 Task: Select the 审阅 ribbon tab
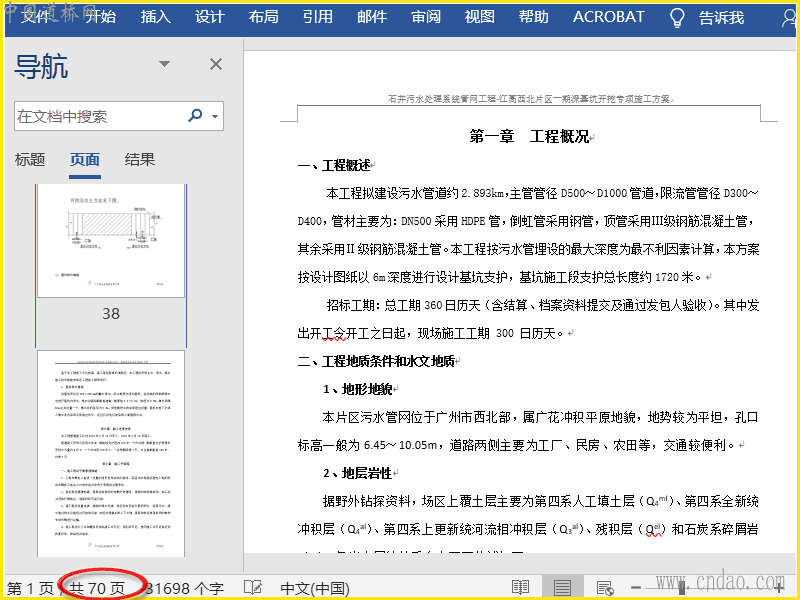tap(426, 17)
